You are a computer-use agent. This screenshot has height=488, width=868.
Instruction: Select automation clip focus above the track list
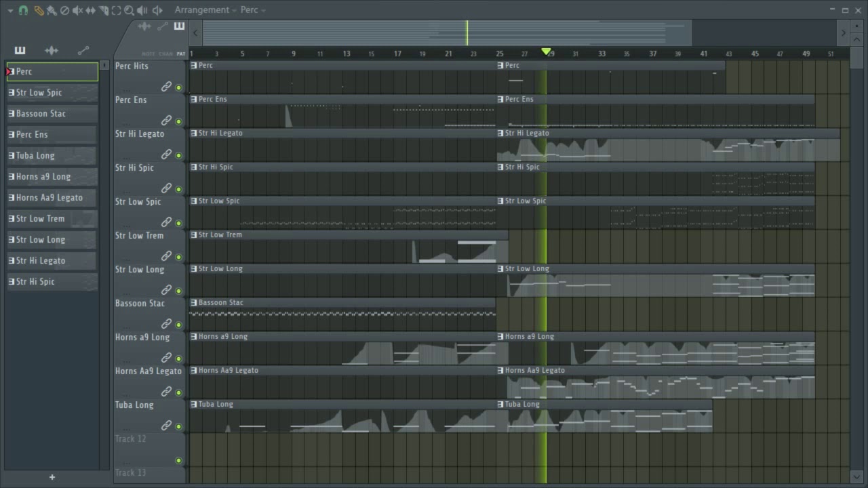163,26
